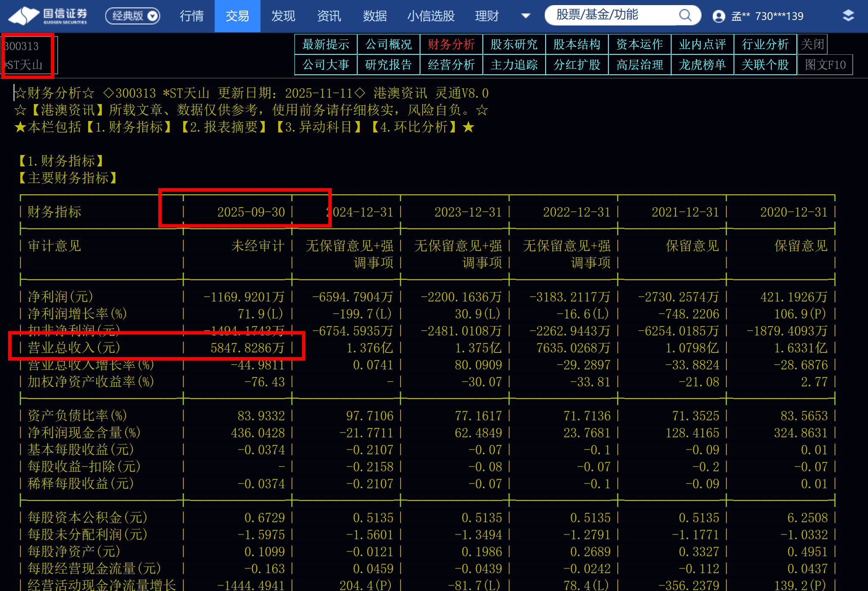Open the 龙虎榜单 tab
Screen dimensions: 868x591
tap(702, 65)
